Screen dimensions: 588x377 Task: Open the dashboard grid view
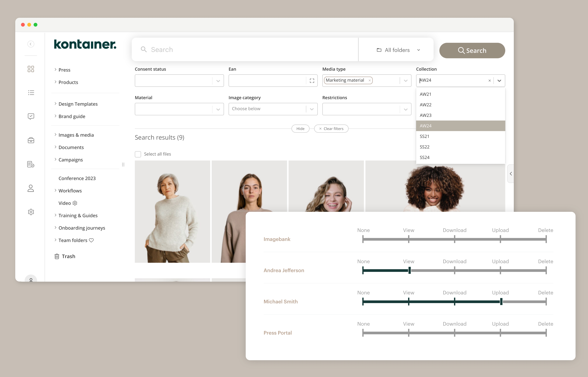click(x=31, y=69)
